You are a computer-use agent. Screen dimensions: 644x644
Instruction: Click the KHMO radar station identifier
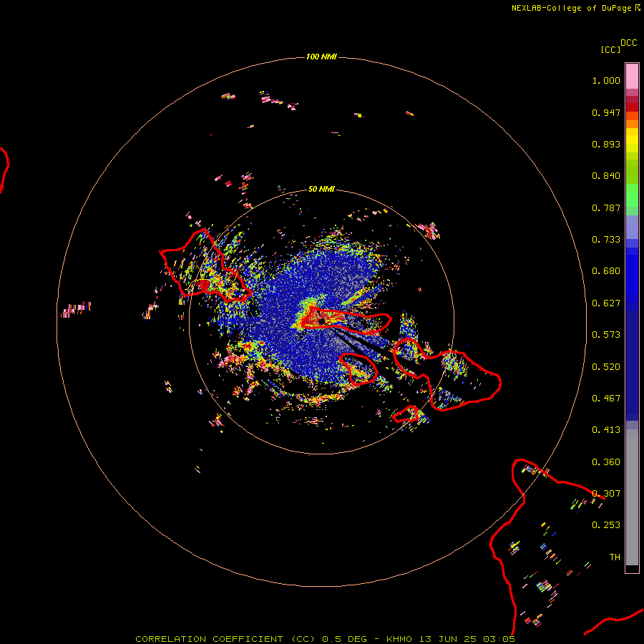coord(399,639)
